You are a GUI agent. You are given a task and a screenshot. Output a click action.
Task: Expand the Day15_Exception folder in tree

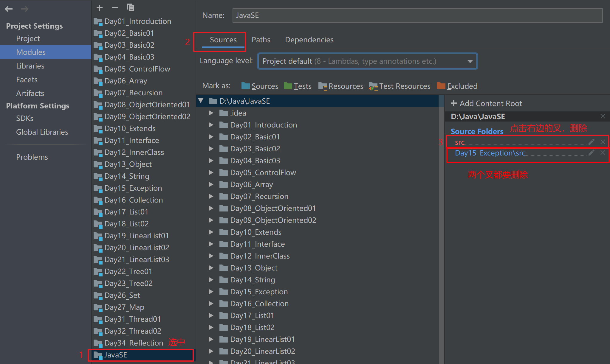[x=211, y=292]
